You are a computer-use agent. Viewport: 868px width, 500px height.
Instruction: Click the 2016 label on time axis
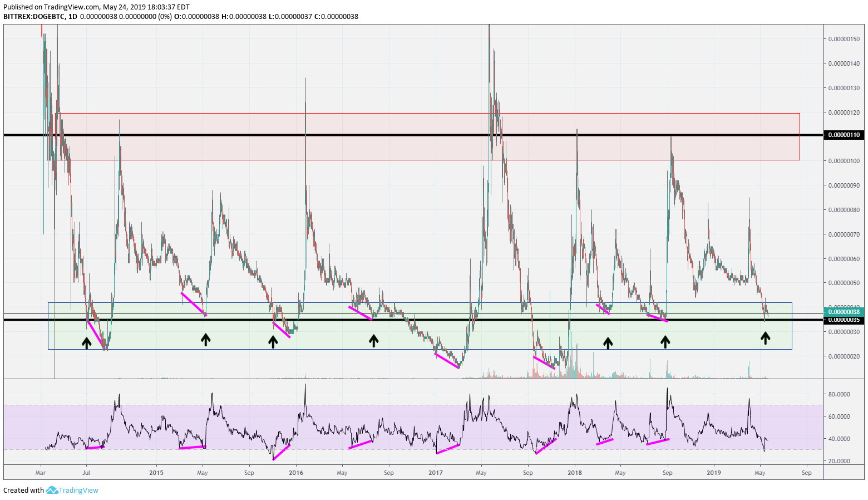point(296,473)
